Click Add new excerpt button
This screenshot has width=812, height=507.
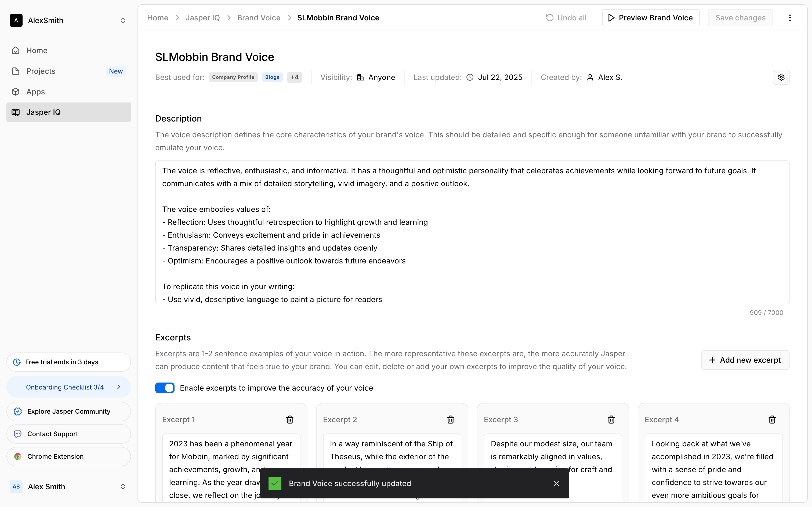click(745, 360)
